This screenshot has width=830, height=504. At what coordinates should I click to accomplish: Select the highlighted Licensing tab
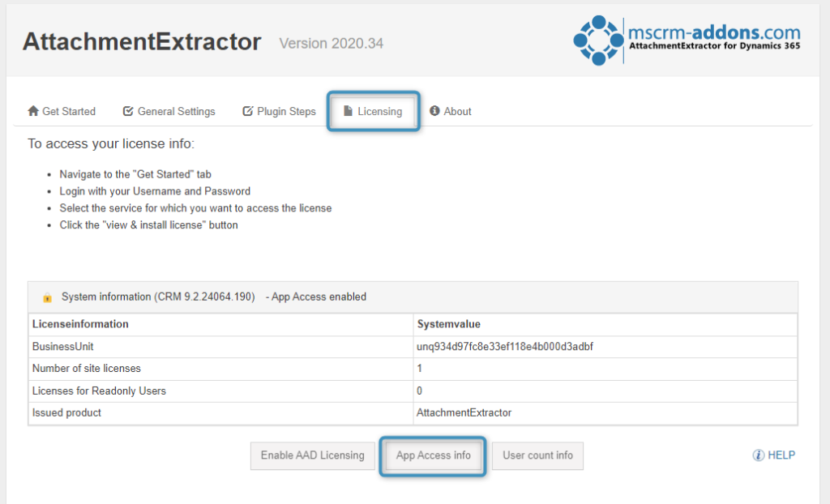(373, 110)
